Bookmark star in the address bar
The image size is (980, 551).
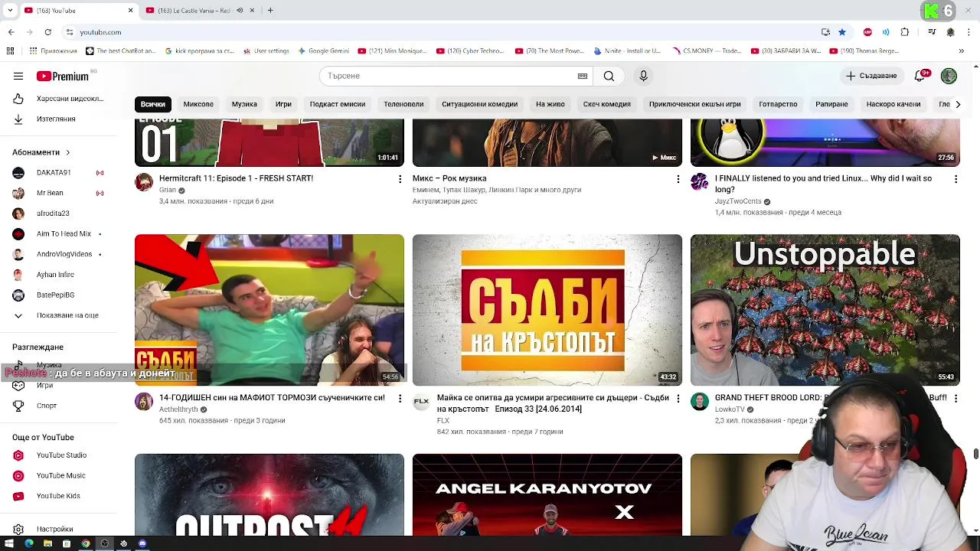(842, 32)
